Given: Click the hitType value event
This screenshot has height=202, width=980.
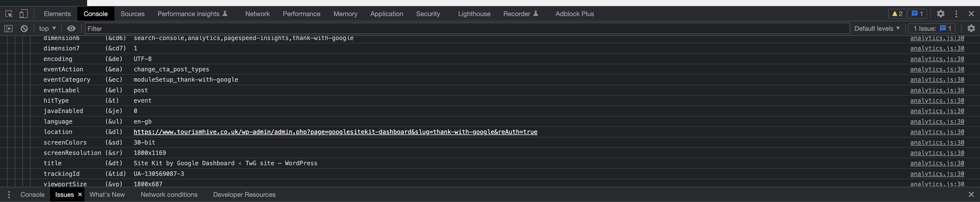Looking at the screenshot, I should [142, 100].
